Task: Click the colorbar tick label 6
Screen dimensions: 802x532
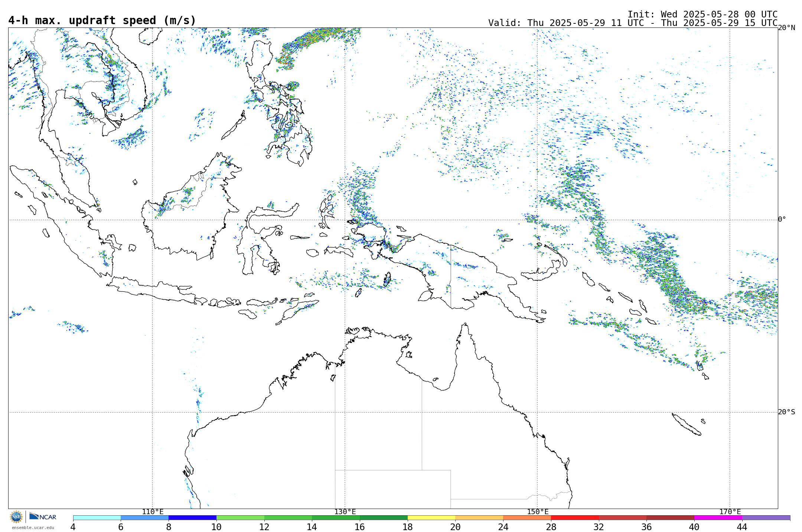Action: (x=121, y=527)
